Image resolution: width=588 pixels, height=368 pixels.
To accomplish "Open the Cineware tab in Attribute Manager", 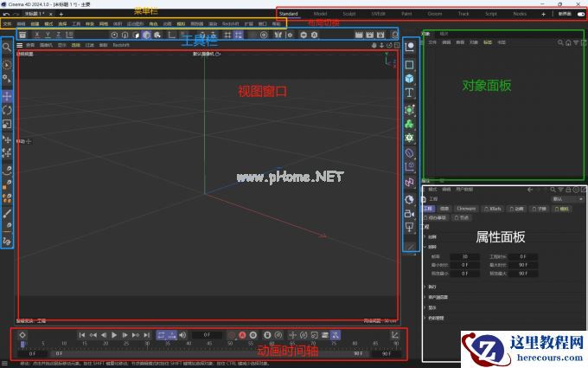I will coord(466,209).
